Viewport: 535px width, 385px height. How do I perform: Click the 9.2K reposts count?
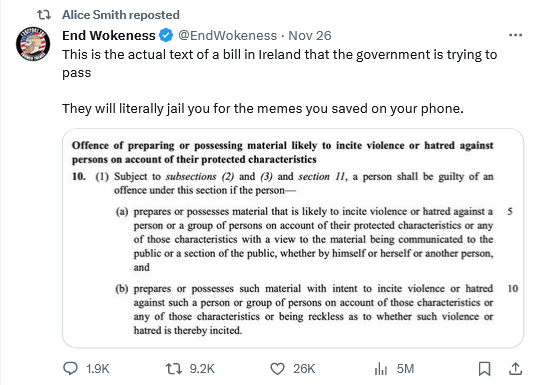pyautogui.click(x=202, y=369)
